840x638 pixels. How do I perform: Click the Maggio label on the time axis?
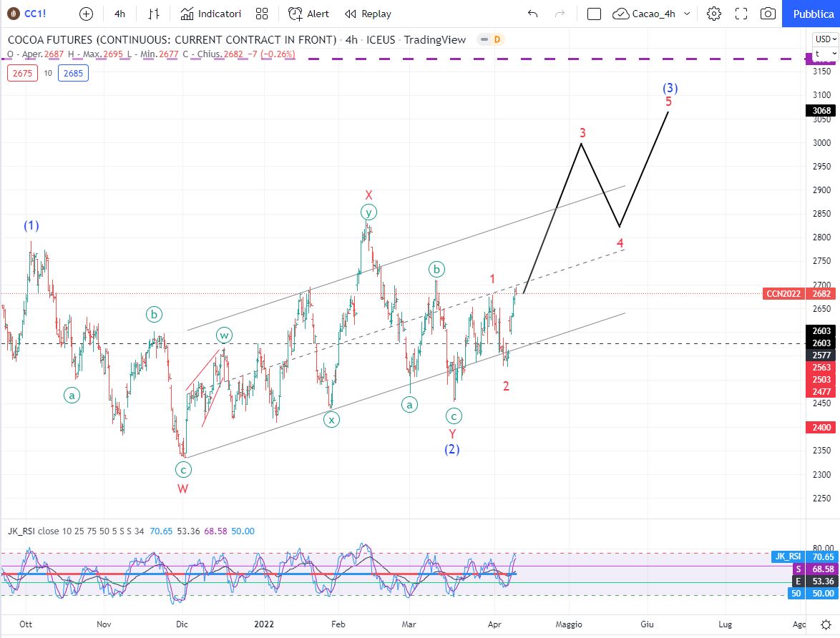tap(568, 624)
